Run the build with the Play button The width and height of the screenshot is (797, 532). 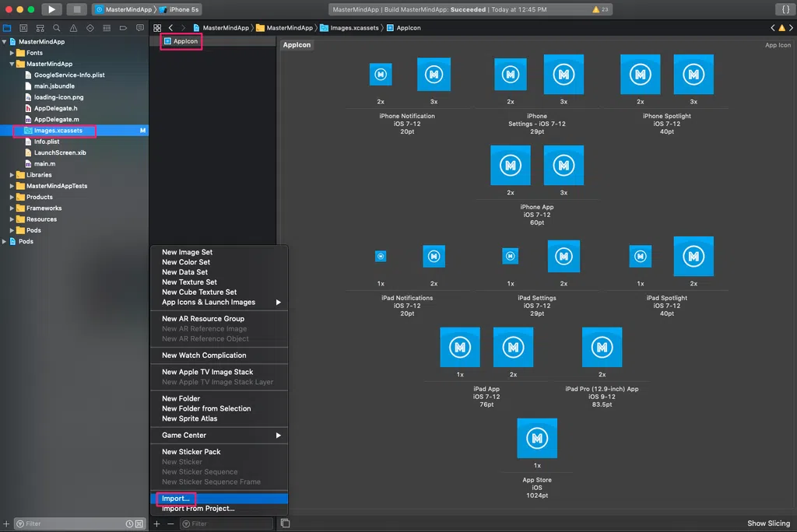click(51, 9)
